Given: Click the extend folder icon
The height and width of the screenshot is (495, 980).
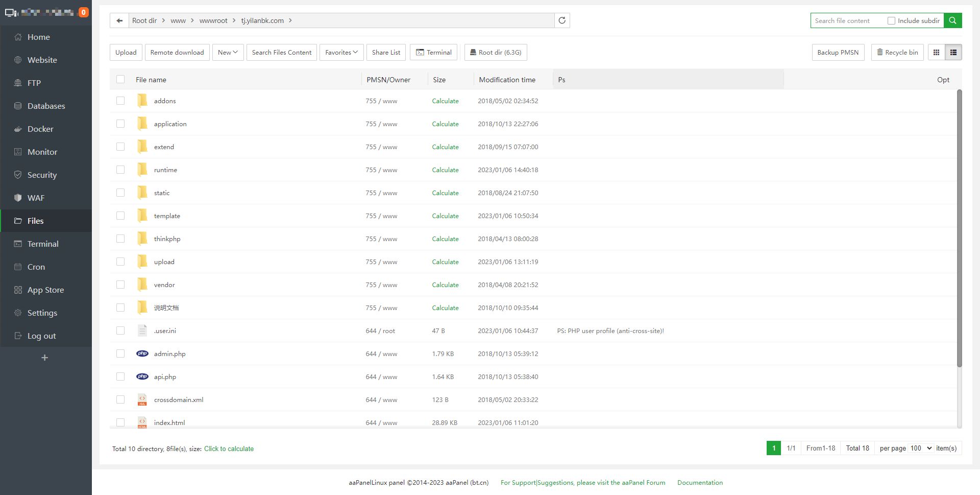Looking at the screenshot, I should coord(142,147).
